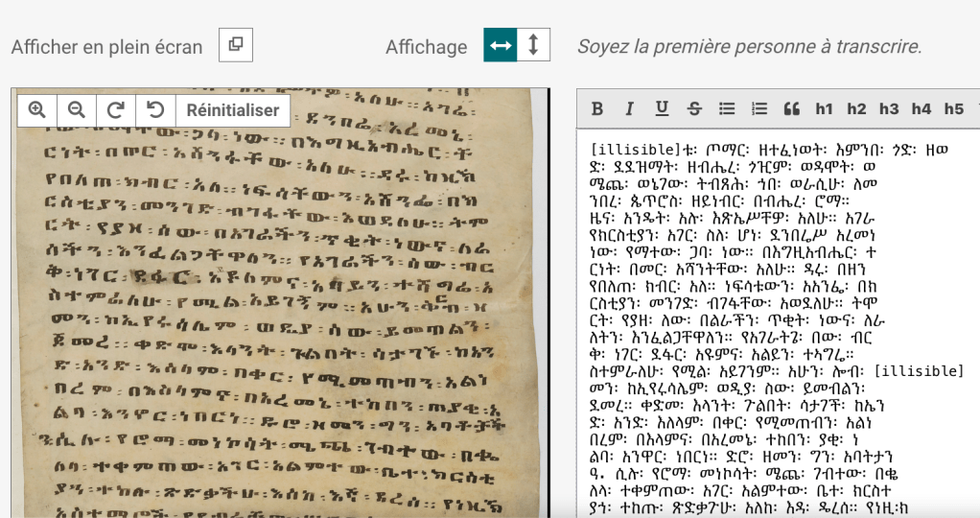Image resolution: width=980 pixels, height=518 pixels.
Task: Apply italic formatting in the editor
Action: (629, 108)
